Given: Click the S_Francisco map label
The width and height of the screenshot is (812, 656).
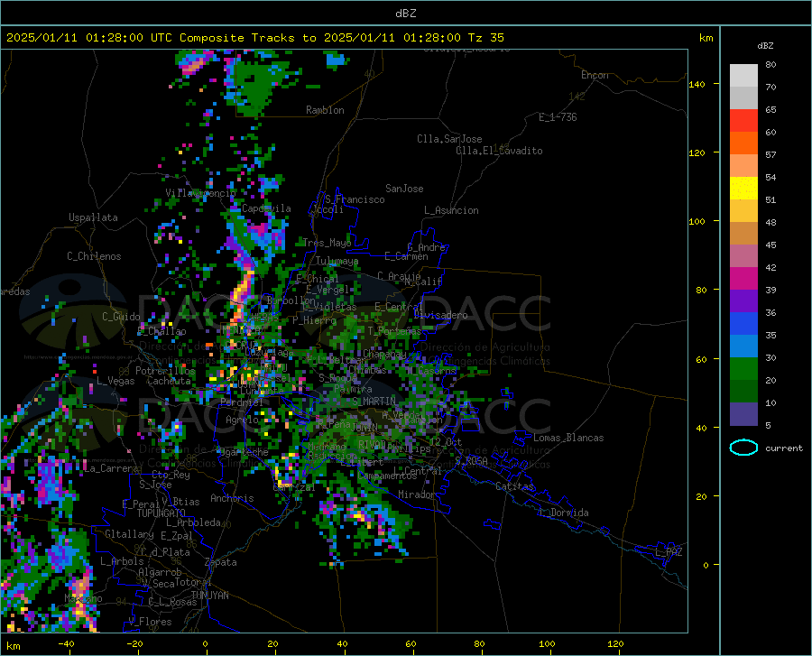Looking at the screenshot, I should 355,199.
